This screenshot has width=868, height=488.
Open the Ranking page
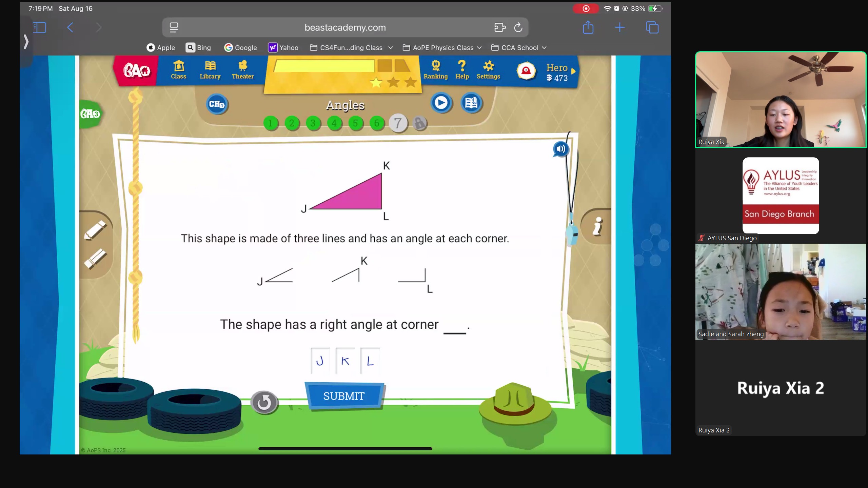435,70
